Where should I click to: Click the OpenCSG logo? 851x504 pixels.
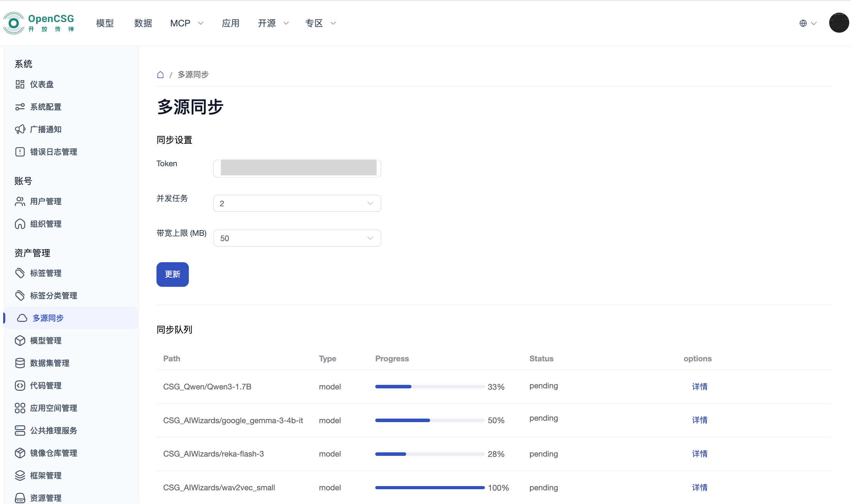pos(39,23)
